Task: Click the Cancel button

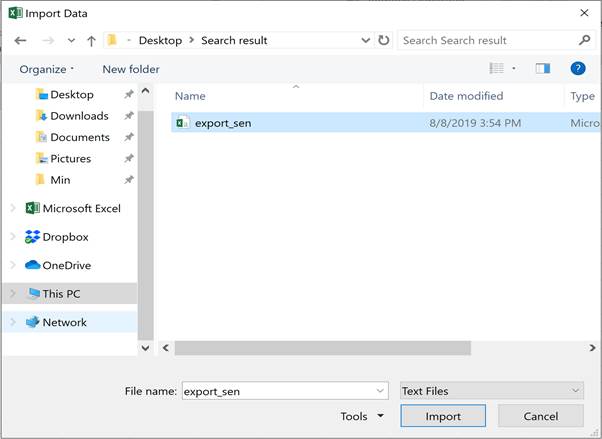Action: pos(540,416)
